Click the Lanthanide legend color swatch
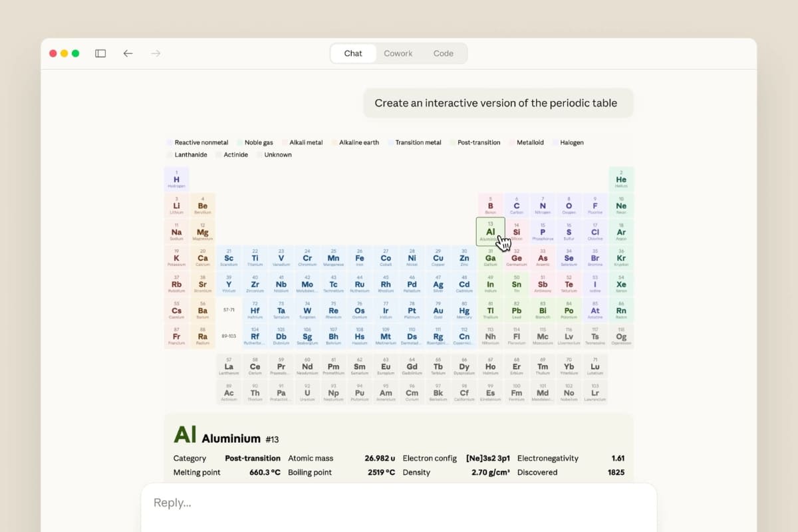 coord(169,155)
